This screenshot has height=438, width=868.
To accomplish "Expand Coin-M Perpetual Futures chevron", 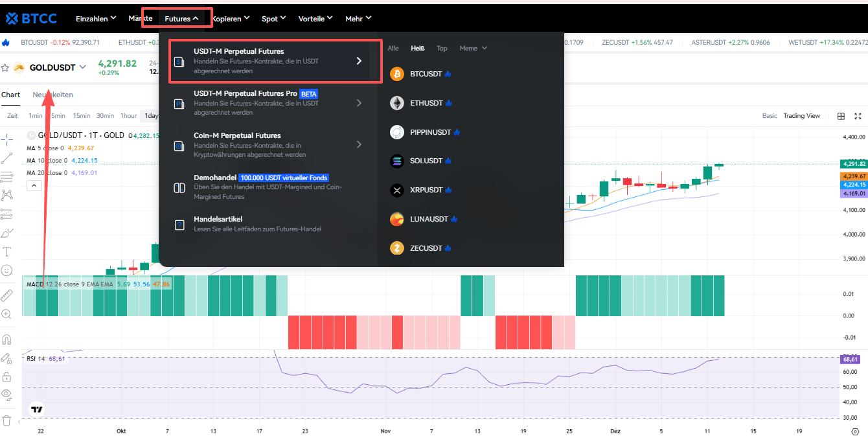I will coord(360,144).
